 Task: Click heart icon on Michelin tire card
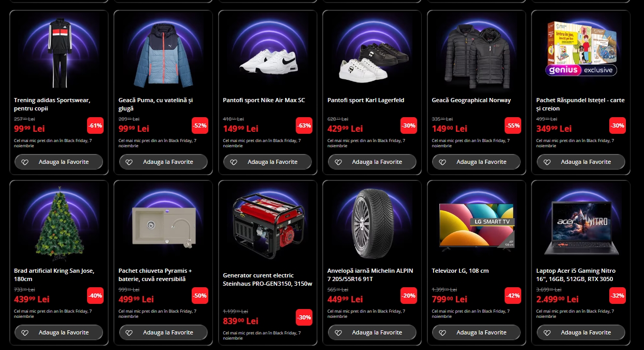tap(338, 333)
